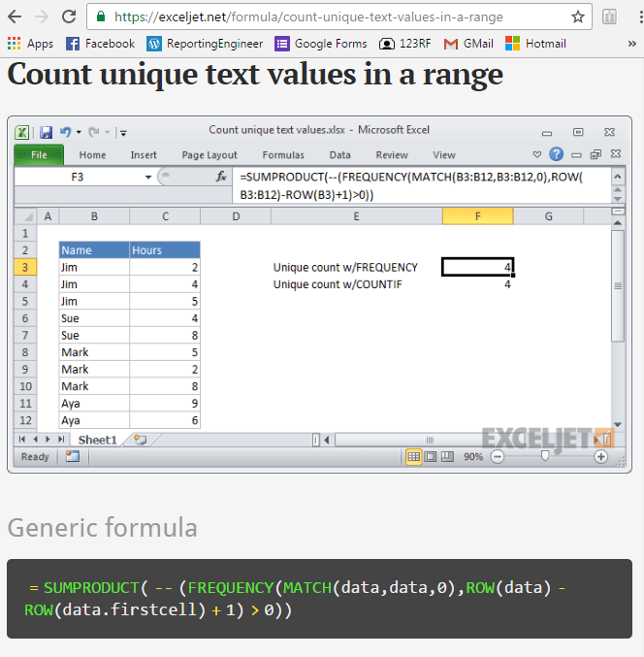The width and height of the screenshot is (644, 657).
Task: Click the formula bar with SUMPRODUCT formula
Action: click(421, 185)
